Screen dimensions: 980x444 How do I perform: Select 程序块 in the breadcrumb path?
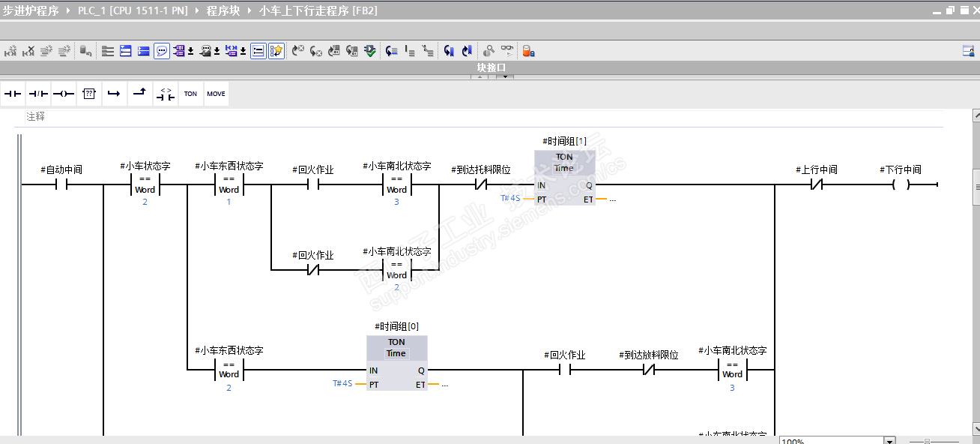pos(223,11)
